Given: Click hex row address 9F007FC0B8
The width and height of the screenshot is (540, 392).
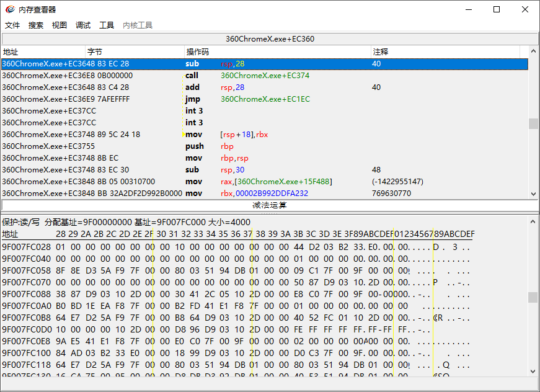Looking at the screenshot, I should point(27,318).
